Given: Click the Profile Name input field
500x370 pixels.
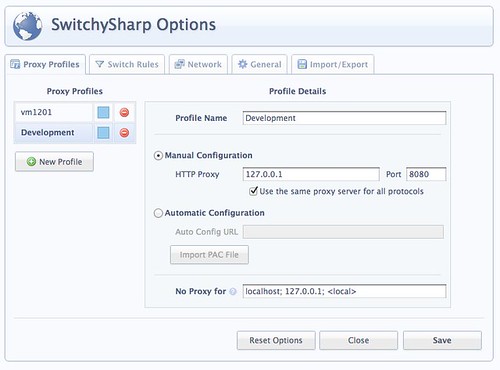Looking at the screenshot, I should [x=344, y=118].
